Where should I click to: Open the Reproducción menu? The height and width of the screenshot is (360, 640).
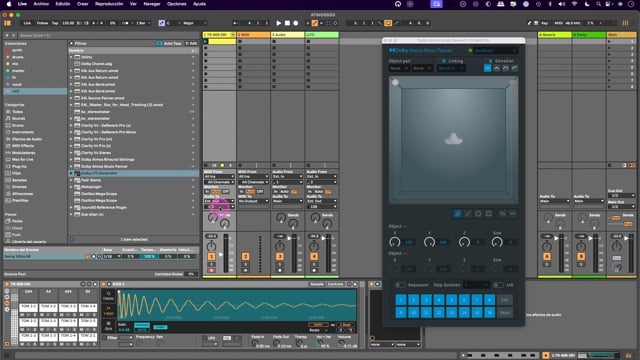tap(109, 4)
